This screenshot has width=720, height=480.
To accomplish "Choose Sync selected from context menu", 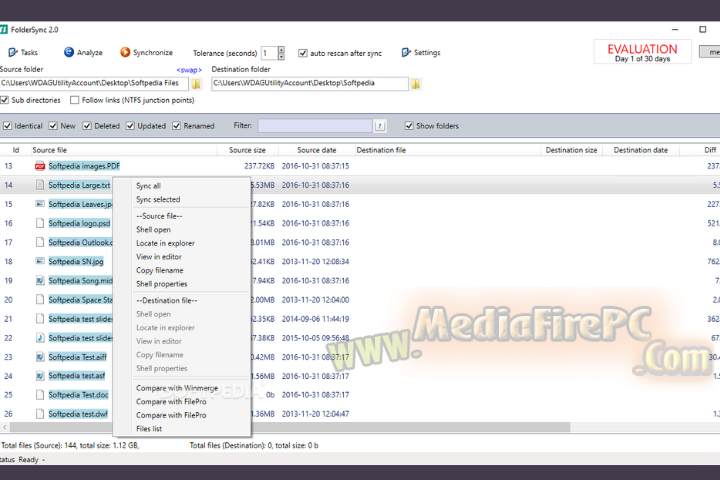I will (158, 199).
